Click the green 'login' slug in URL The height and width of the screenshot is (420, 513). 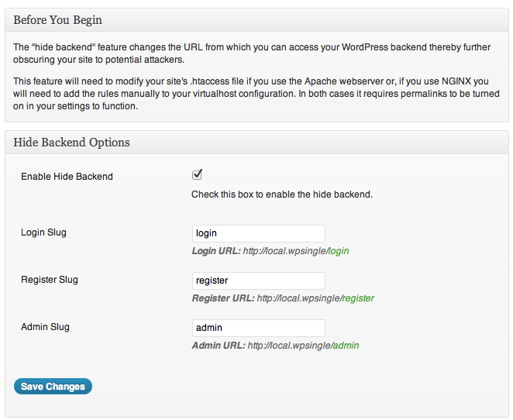tap(339, 251)
